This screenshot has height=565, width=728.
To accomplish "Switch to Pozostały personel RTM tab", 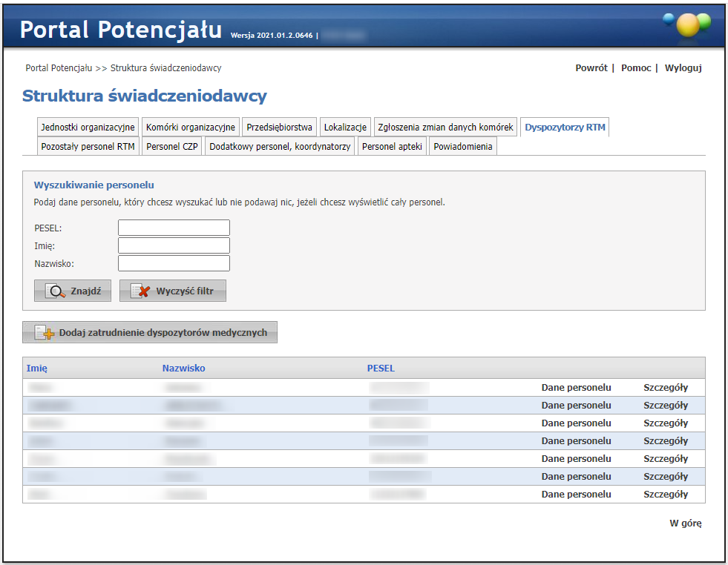I will (x=88, y=147).
